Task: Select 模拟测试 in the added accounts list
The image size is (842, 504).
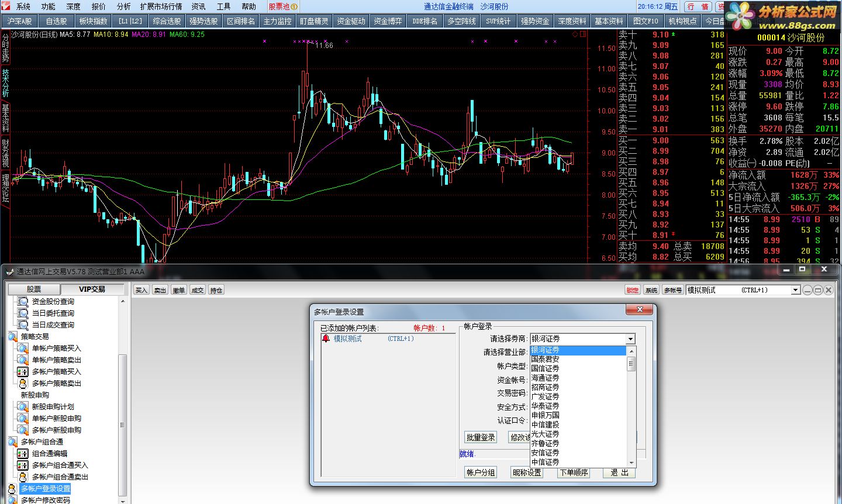Action: click(348, 339)
